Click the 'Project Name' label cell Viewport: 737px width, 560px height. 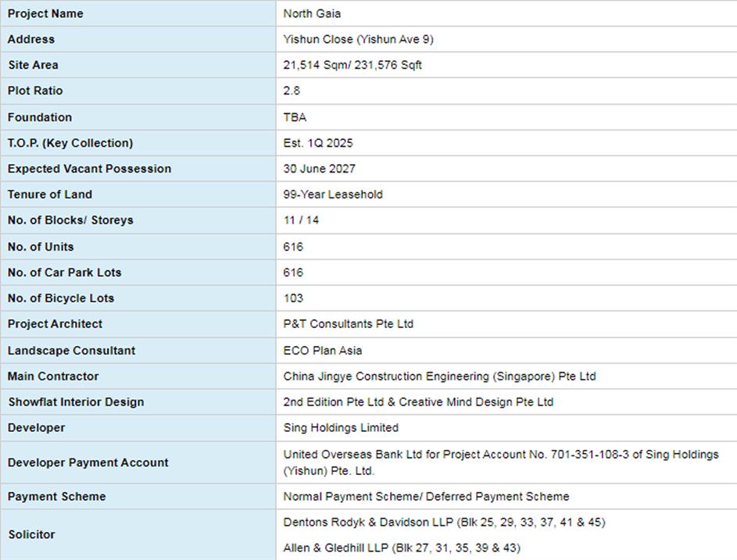click(45, 13)
